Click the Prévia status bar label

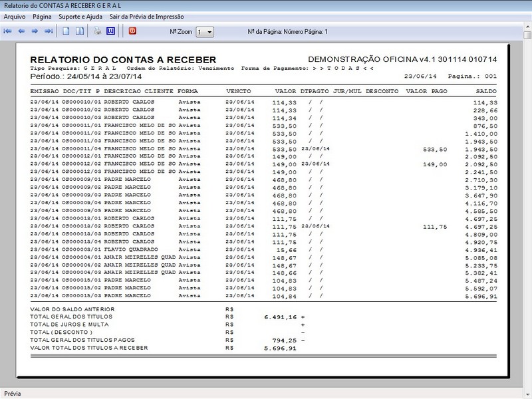[x=13, y=393]
